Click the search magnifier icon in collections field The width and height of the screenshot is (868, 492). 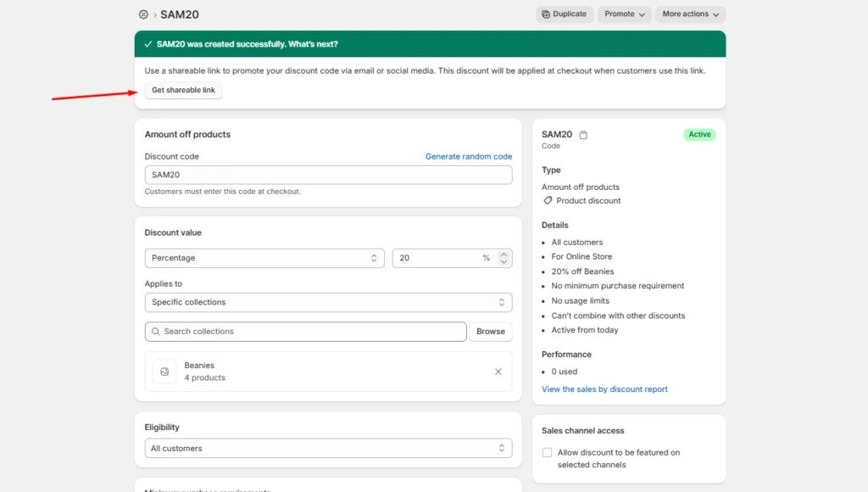click(x=156, y=332)
